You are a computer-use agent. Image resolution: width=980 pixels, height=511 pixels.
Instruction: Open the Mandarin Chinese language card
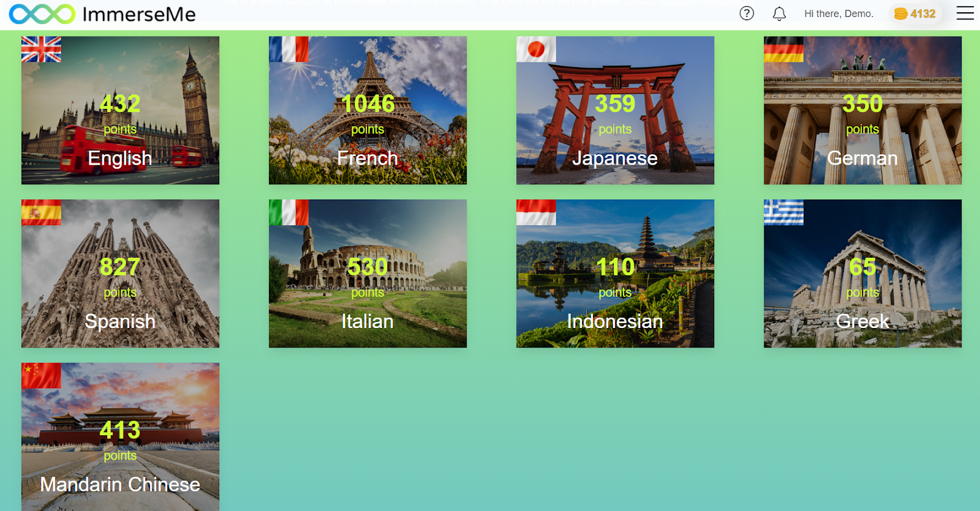[120, 437]
